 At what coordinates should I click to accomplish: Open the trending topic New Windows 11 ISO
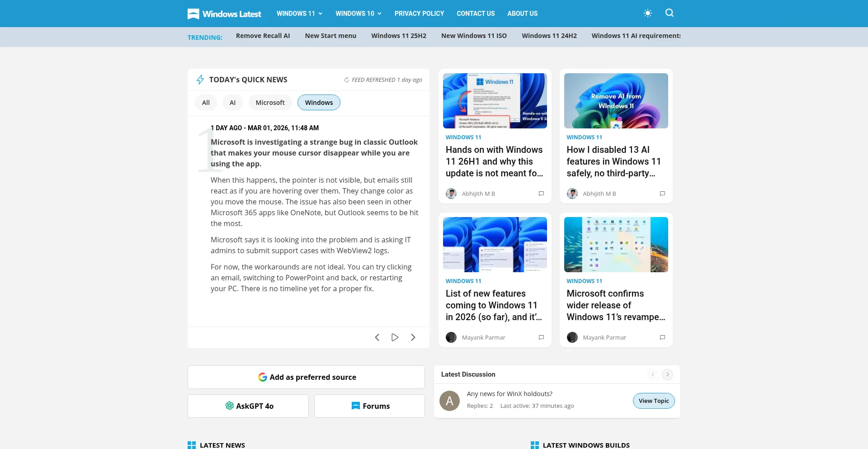pyautogui.click(x=474, y=36)
